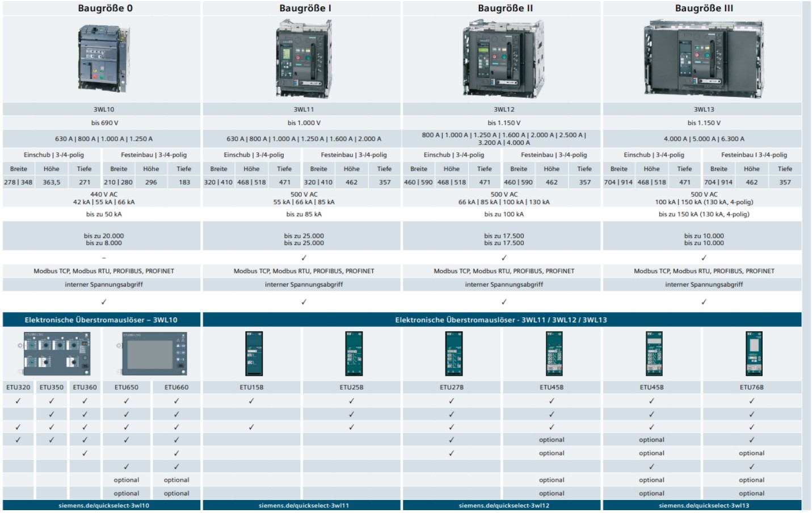Select the '3WL11' type label
The width and height of the screenshot is (812, 513).
[x=304, y=110]
